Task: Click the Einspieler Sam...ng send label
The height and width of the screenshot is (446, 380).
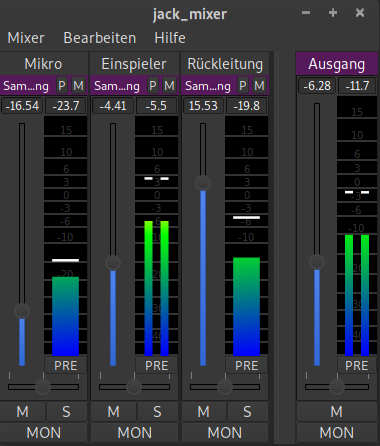Action: (117, 86)
